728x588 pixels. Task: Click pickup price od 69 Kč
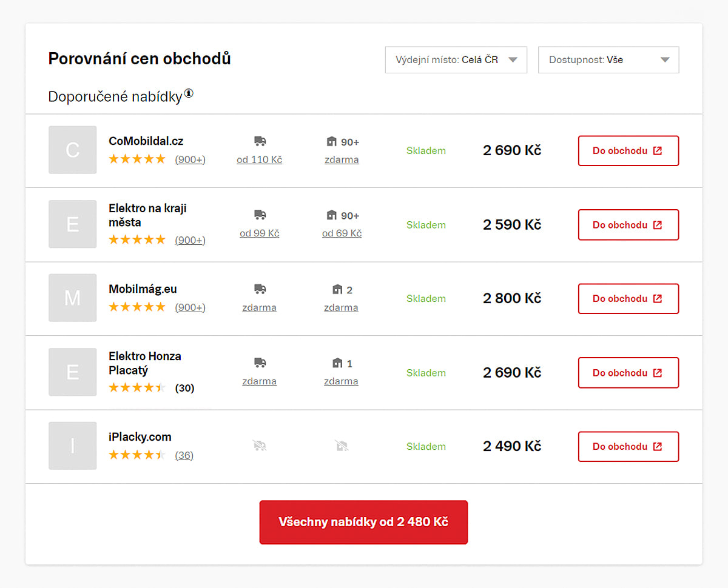pyautogui.click(x=342, y=233)
